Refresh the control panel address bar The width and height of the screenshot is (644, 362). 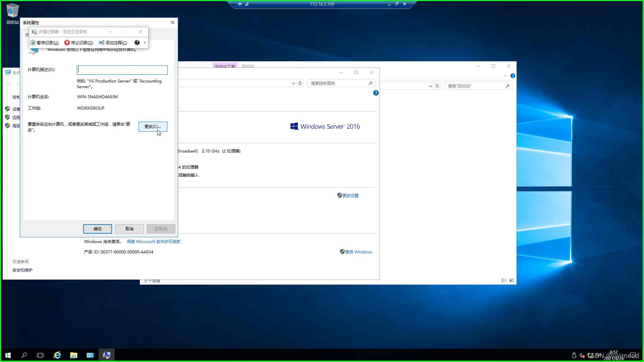pos(300,83)
